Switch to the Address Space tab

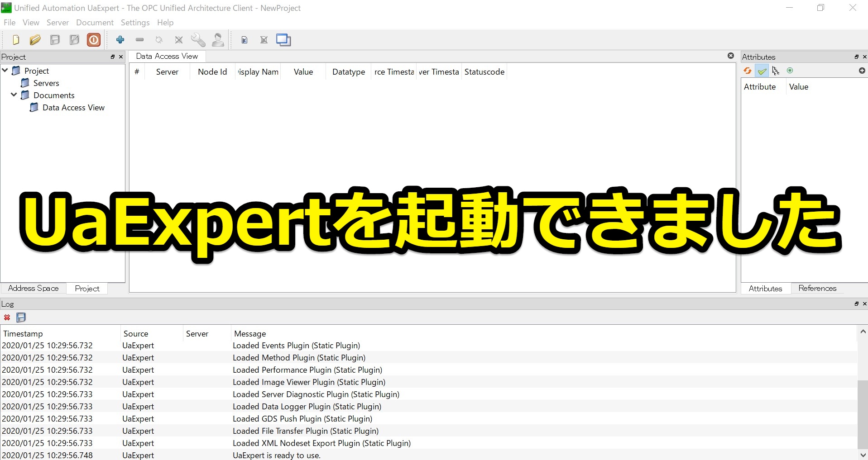33,288
